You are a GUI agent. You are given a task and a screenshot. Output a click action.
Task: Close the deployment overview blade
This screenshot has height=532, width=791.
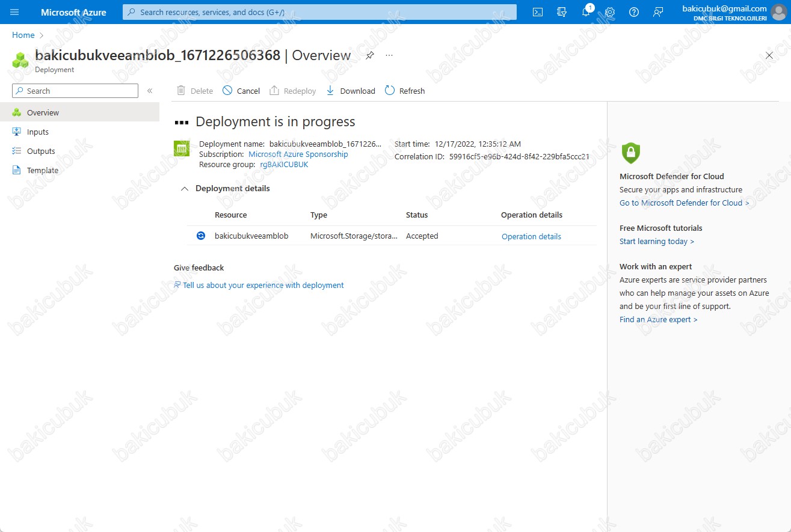point(769,55)
